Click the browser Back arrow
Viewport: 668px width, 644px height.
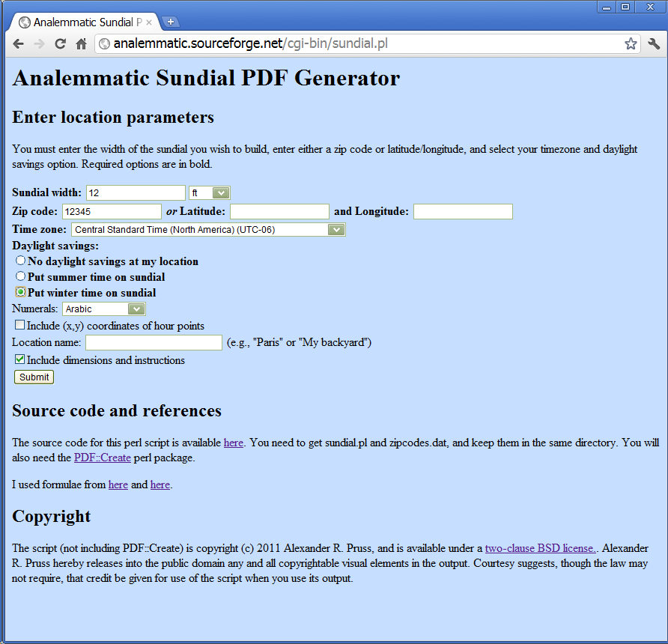coord(18,44)
